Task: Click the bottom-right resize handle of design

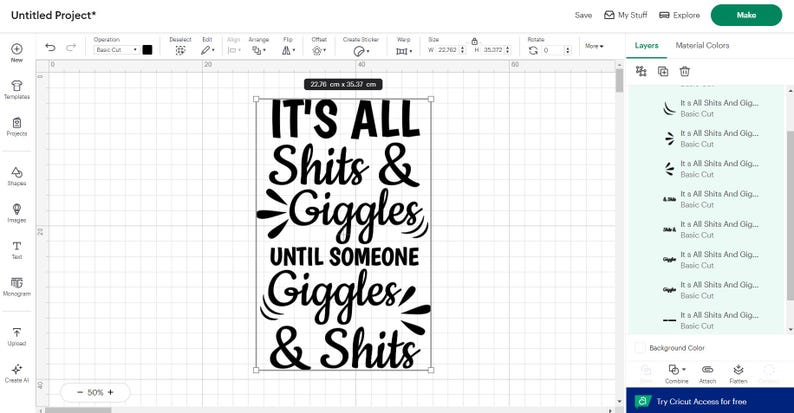Action: click(431, 370)
